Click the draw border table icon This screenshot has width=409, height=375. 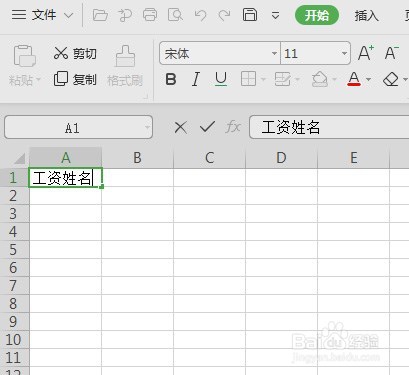[x=282, y=79]
